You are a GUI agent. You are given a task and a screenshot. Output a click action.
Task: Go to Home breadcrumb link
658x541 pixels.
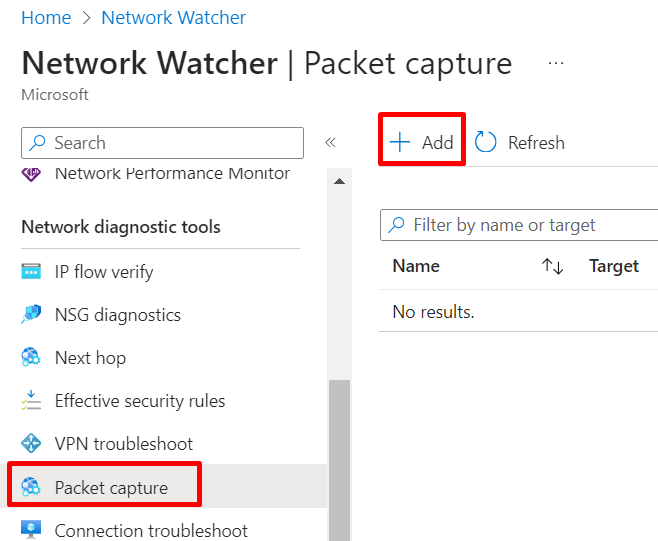(x=46, y=18)
